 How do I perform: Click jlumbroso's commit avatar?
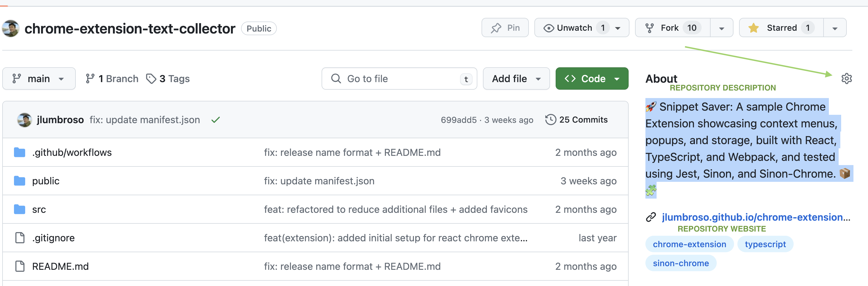pyautogui.click(x=25, y=120)
